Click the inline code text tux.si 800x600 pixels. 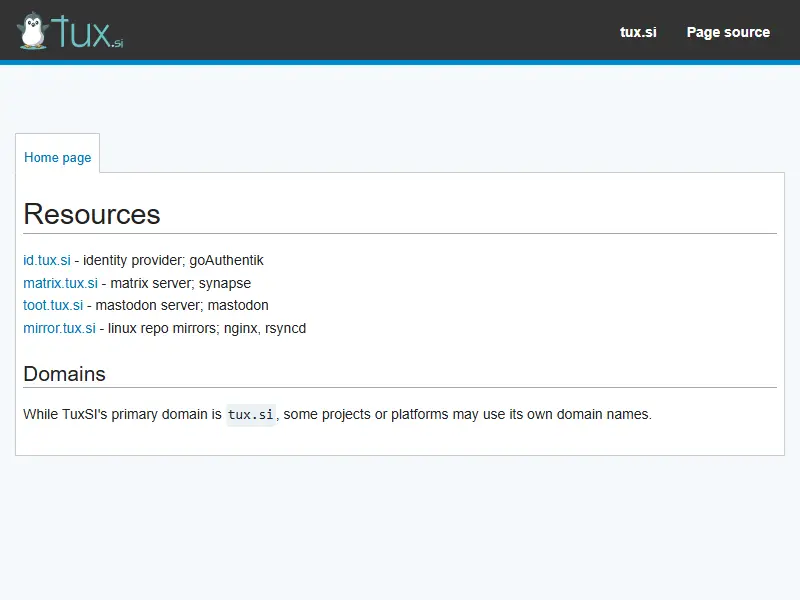(251, 414)
